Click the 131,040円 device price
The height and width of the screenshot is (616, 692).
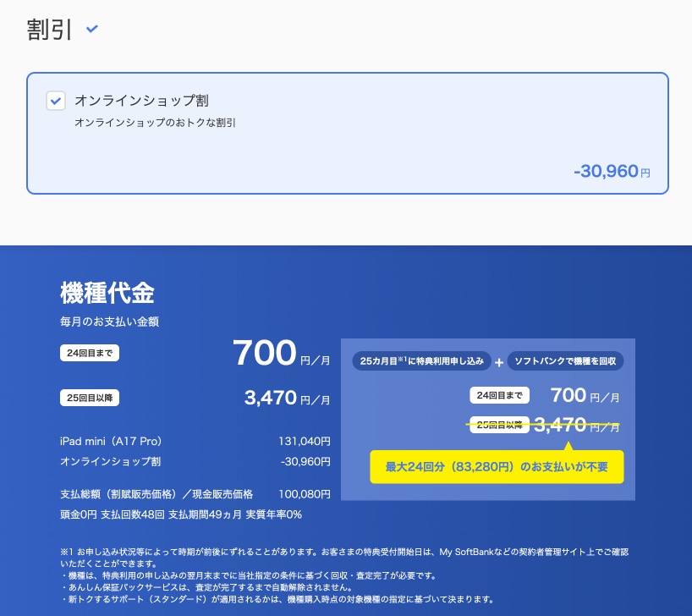click(304, 442)
